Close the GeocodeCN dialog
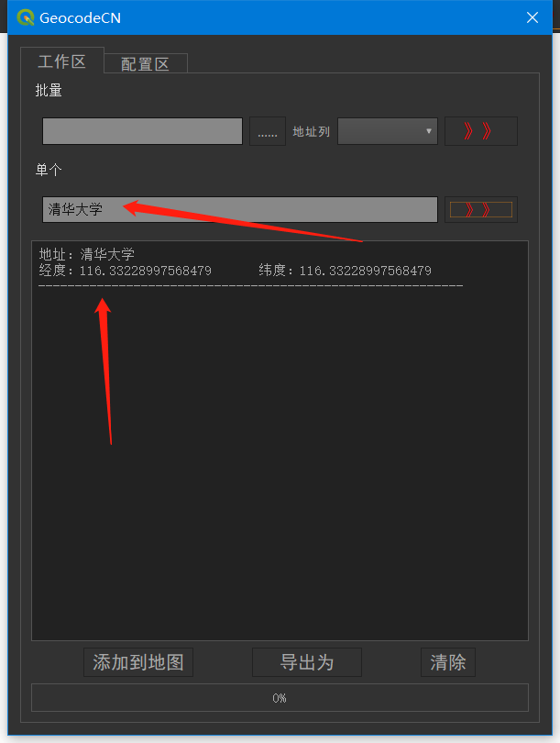 [x=533, y=17]
